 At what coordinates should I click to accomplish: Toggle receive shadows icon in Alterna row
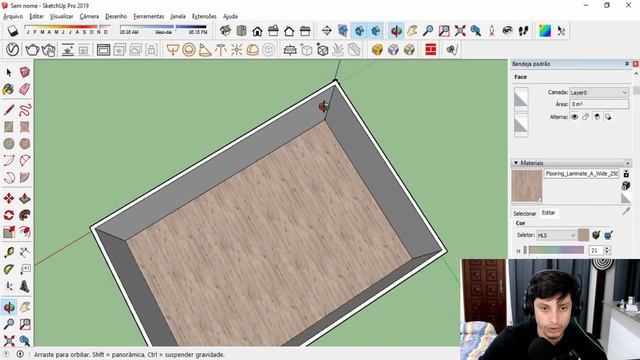pyautogui.click(x=608, y=117)
